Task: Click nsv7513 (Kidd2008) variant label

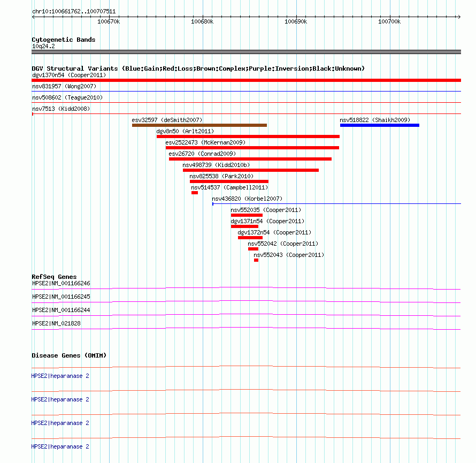Action: tap(61, 109)
